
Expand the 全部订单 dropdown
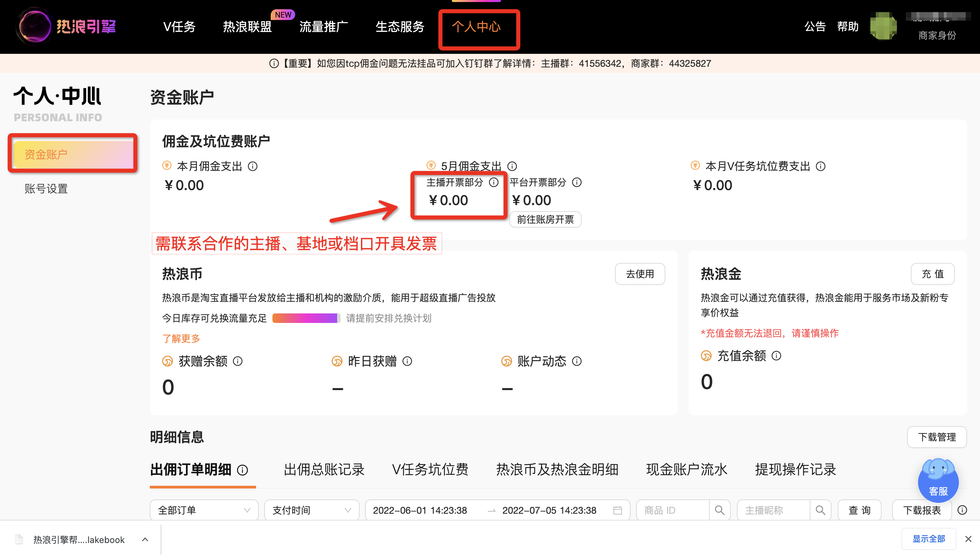tap(204, 510)
